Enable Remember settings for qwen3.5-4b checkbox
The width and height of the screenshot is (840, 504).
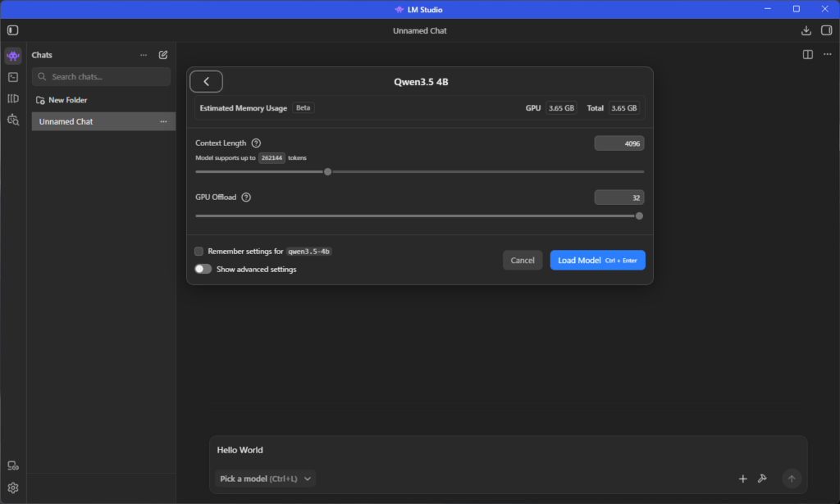click(199, 252)
